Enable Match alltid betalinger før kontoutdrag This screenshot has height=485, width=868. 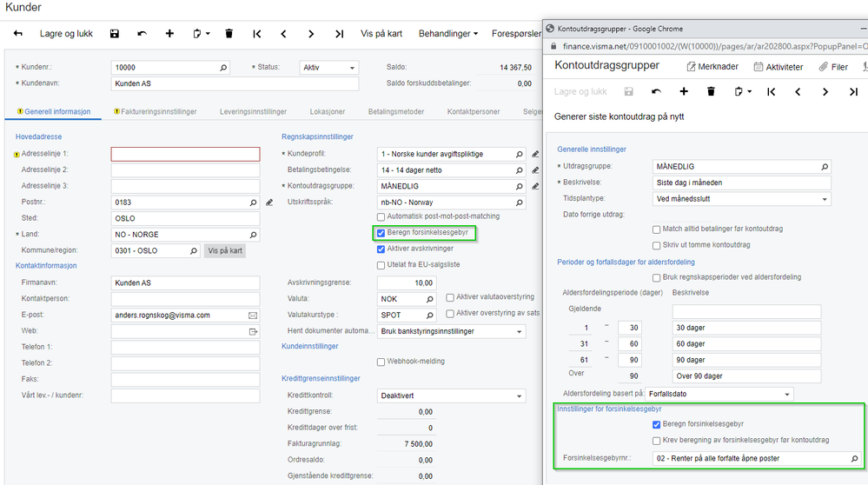[x=657, y=229]
